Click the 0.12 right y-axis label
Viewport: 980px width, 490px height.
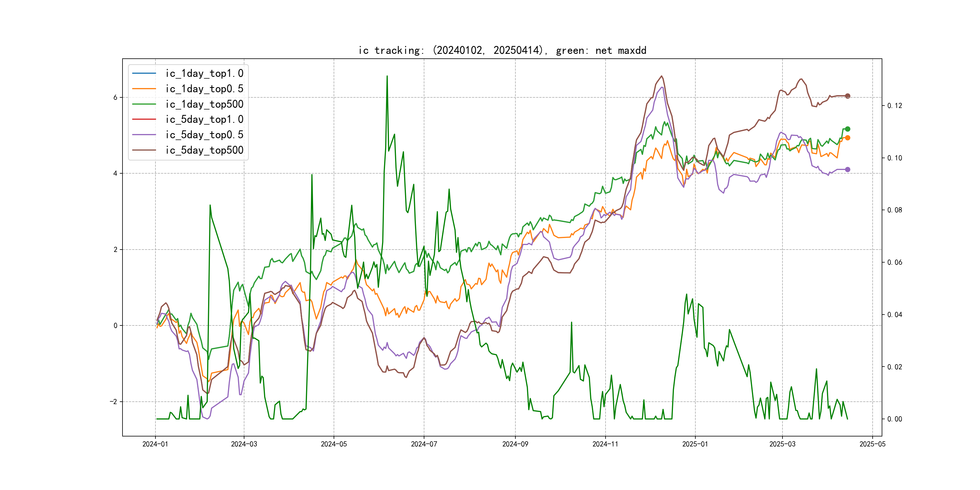tap(894, 106)
